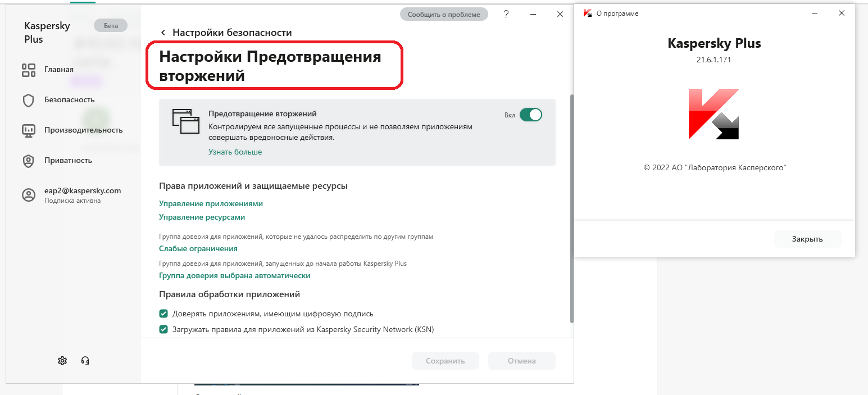The image size is (868, 395).
Task: Click the Бета badge label
Action: pos(111,25)
